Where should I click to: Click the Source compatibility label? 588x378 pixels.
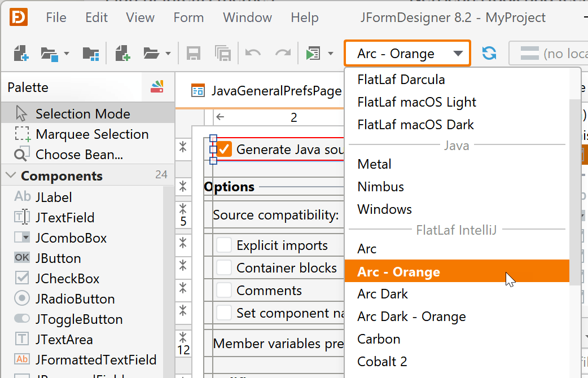click(x=275, y=215)
